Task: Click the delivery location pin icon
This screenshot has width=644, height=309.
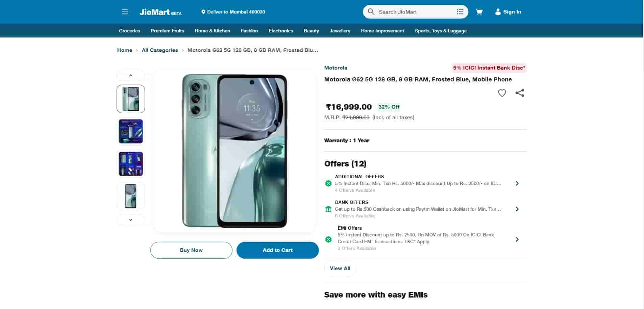Action: click(x=203, y=12)
